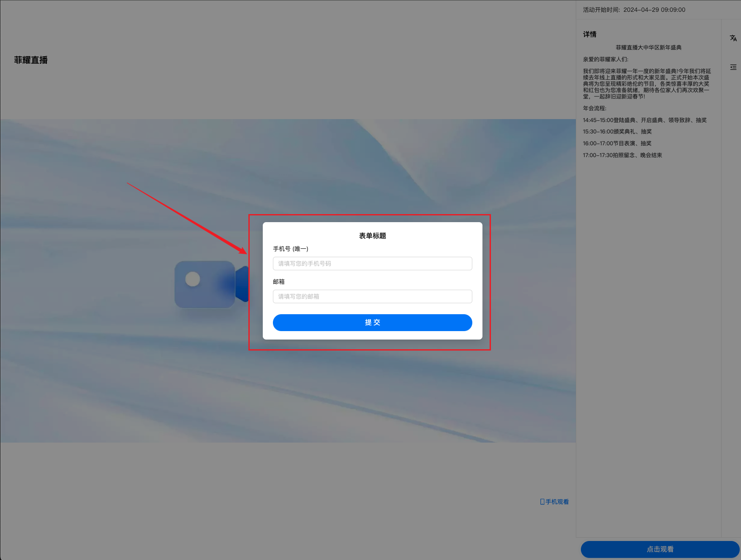Click the video camera icon in the player
The width and height of the screenshot is (741, 560).
[211, 284]
